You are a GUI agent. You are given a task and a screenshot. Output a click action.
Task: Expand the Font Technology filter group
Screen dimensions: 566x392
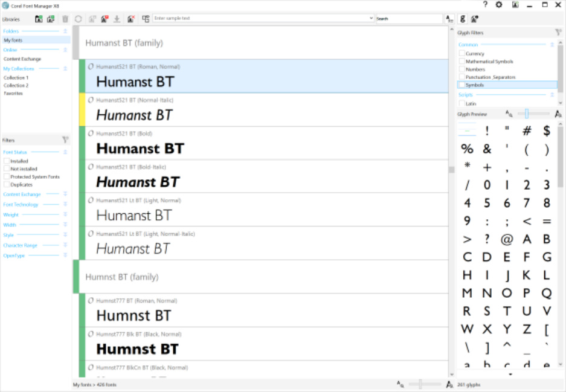coord(65,204)
